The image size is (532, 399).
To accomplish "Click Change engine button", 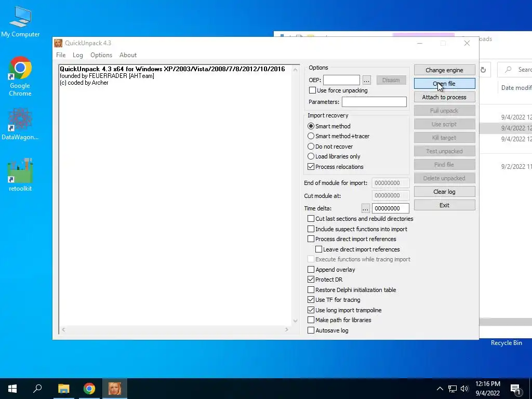I will click(444, 70).
